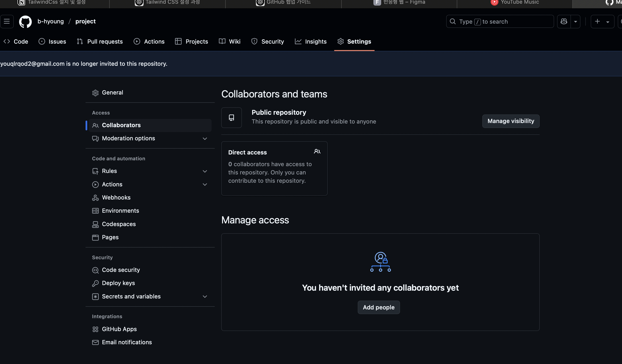Open the hamburger navigation menu
Viewport: 622px width, 364px height.
pyautogui.click(x=7, y=21)
